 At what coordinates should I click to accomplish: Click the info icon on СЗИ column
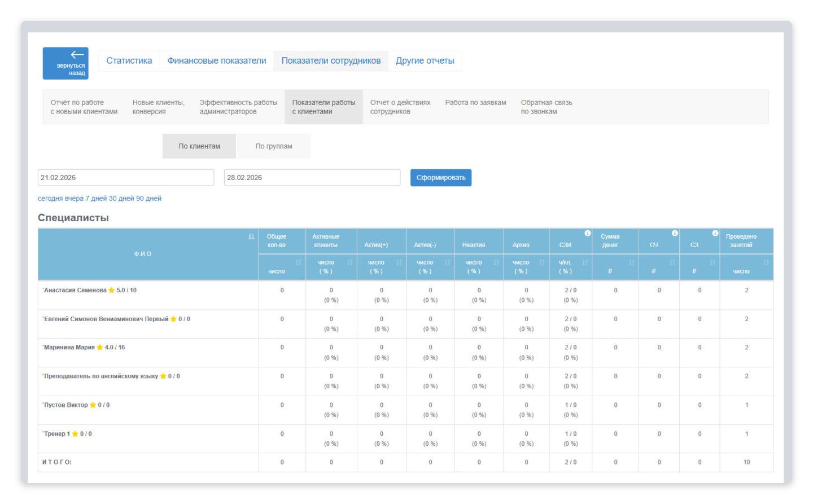coord(587,233)
